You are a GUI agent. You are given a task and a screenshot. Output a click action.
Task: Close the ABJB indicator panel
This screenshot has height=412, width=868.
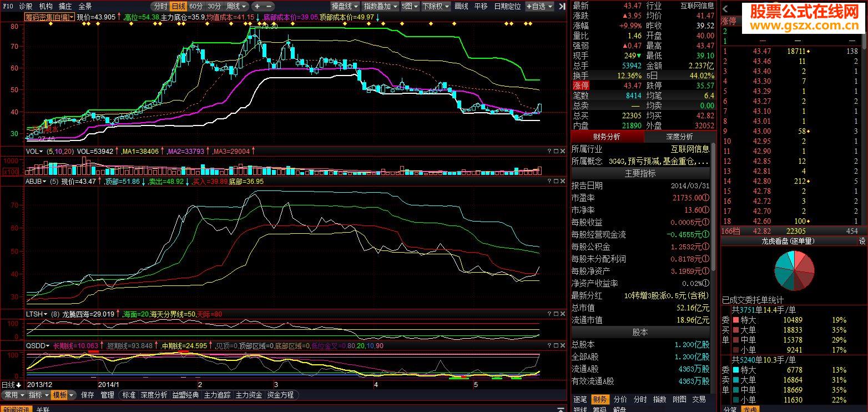point(563,182)
